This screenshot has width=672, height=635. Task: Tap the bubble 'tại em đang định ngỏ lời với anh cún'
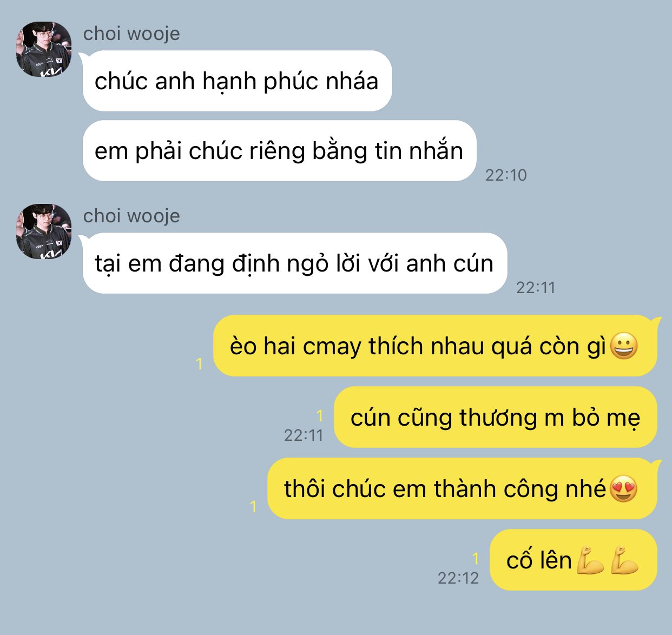pyautogui.click(x=295, y=263)
